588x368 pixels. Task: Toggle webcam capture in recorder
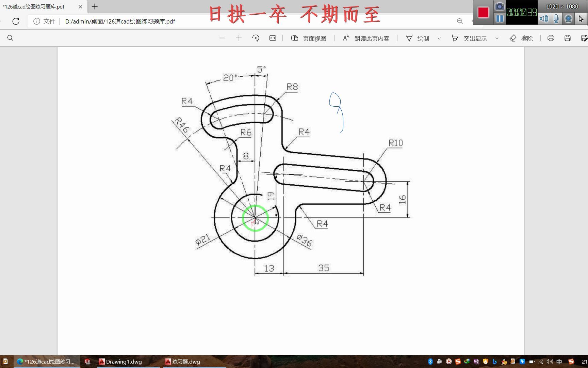(568, 19)
